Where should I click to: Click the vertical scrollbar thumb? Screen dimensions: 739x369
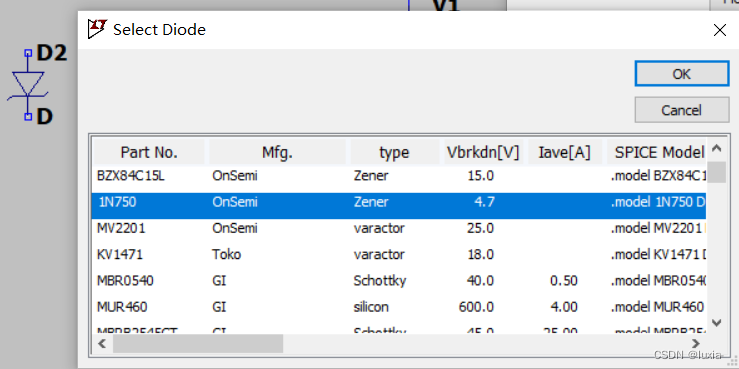pyautogui.click(x=717, y=172)
